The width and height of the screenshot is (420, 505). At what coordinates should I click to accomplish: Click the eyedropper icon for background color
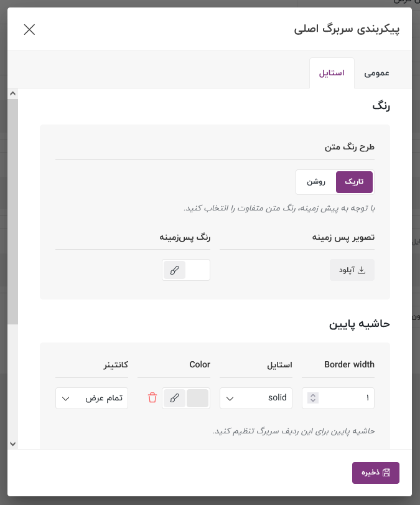(174, 270)
